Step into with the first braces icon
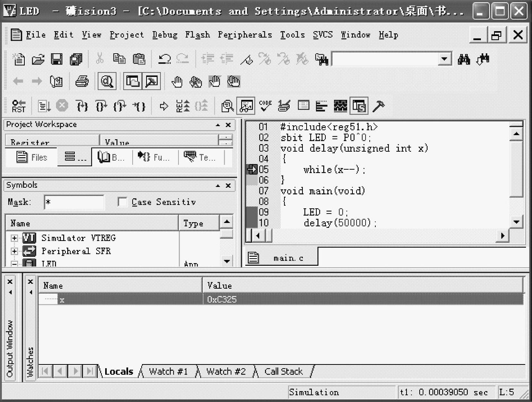The width and height of the screenshot is (532, 402). pos(82,106)
